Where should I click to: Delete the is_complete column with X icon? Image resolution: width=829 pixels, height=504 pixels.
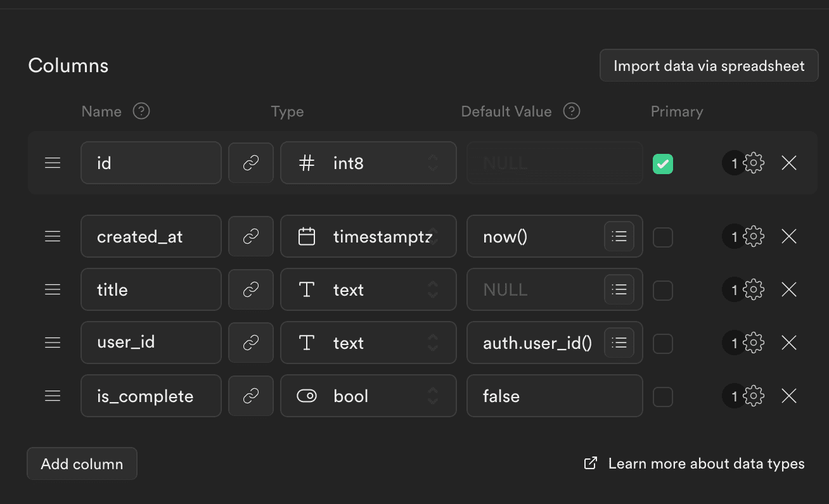click(x=788, y=396)
